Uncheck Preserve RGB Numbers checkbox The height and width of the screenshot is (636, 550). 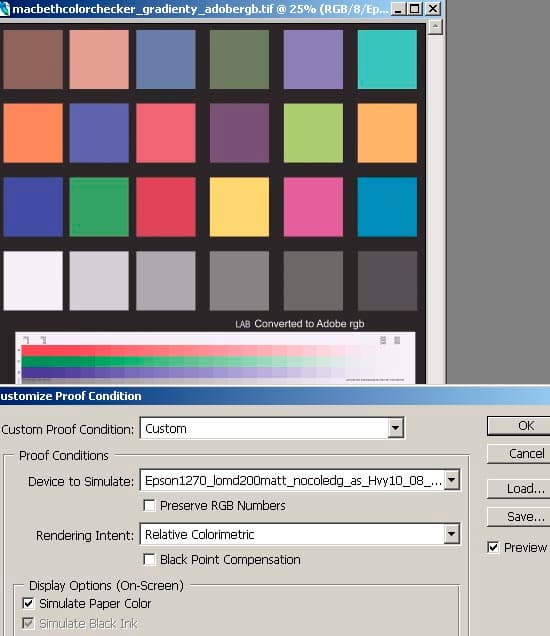pyautogui.click(x=149, y=505)
